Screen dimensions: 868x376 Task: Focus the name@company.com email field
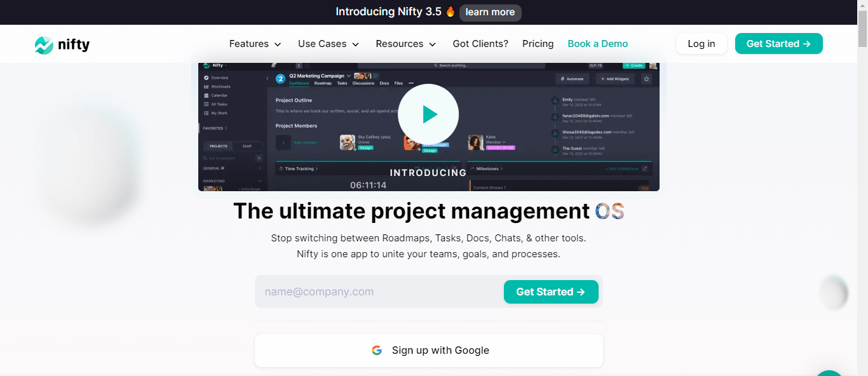379,292
